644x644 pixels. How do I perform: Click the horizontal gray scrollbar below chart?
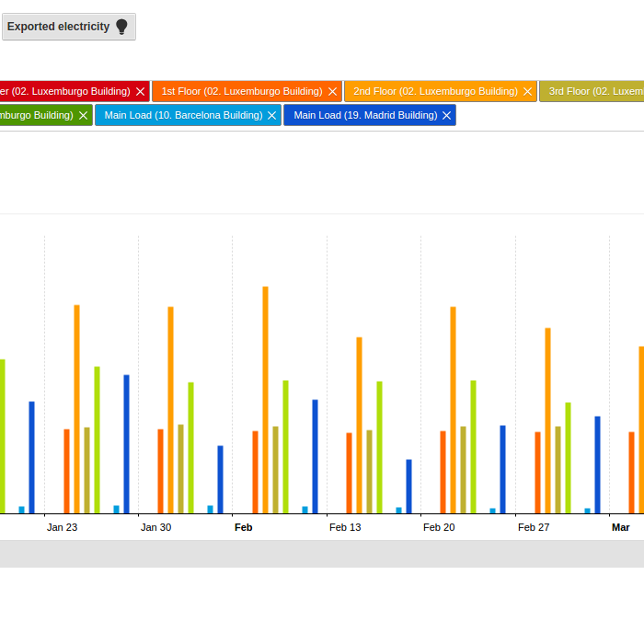[322, 554]
